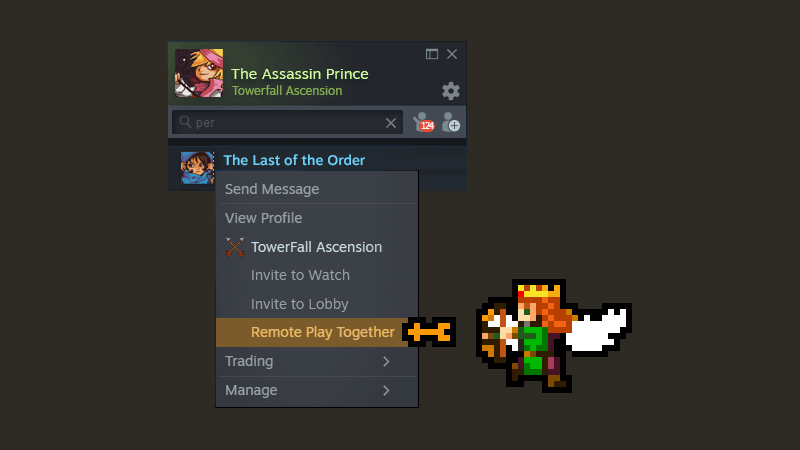The width and height of the screenshot is (800, 450).
Task: Click The Last of the Order avatar
Action: pyautogui.click(x=197, y=168)
